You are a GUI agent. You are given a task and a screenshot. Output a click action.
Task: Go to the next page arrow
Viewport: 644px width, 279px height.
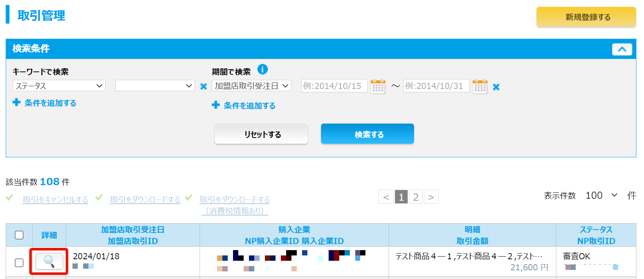tap(431, 197)
